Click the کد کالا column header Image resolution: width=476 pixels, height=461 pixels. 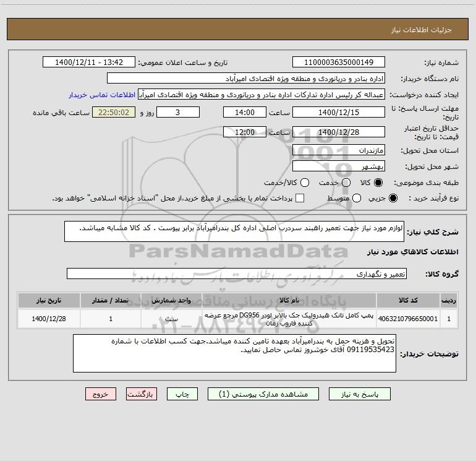[408, 300]
